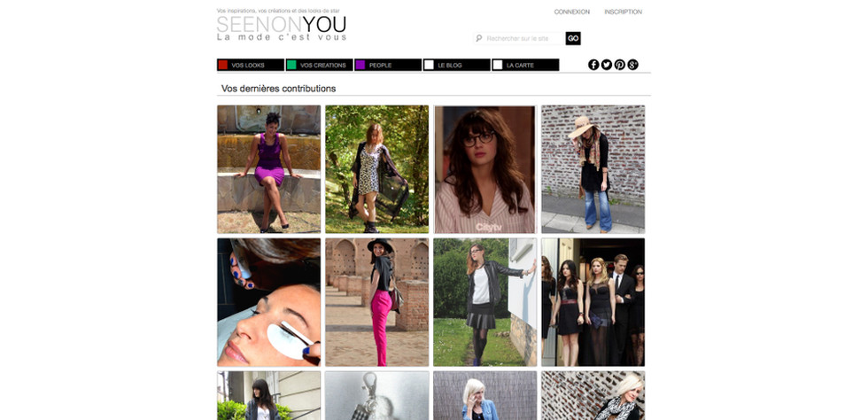The image size is (868, 420).
Task: Open the Facebook social icon
Action: pyautogui.click(x=593, y=65)
